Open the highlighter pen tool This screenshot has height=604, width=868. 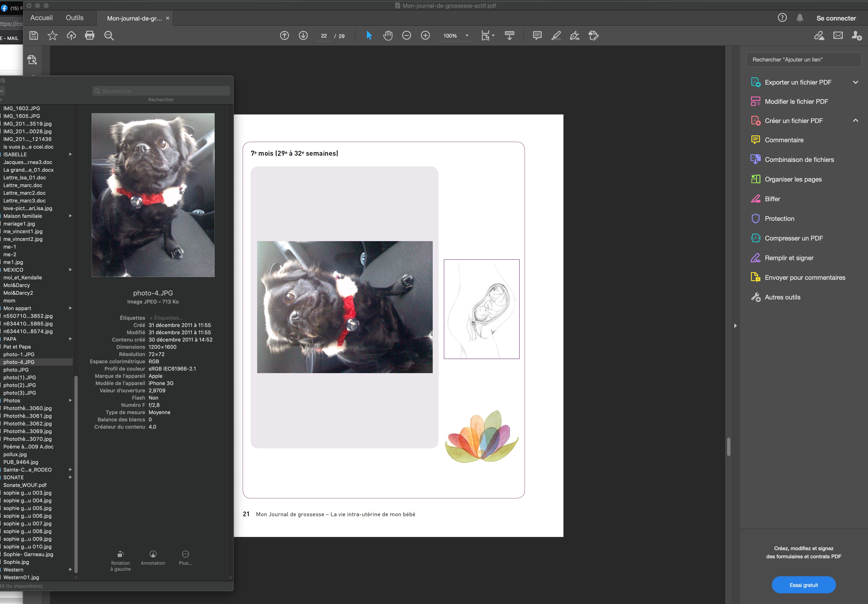tap(556, 35)
